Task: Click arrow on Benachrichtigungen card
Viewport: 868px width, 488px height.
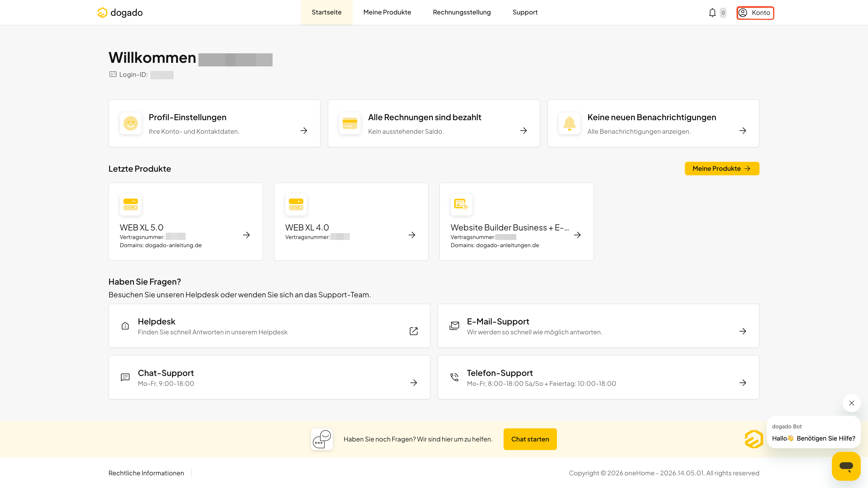Action: (743, 130)
